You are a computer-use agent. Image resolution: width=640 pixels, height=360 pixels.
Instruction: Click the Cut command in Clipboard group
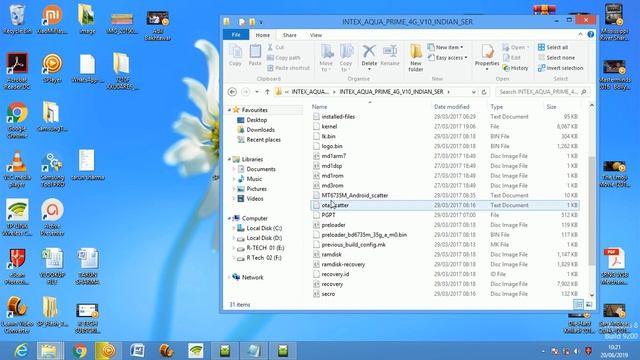(276, 47)
